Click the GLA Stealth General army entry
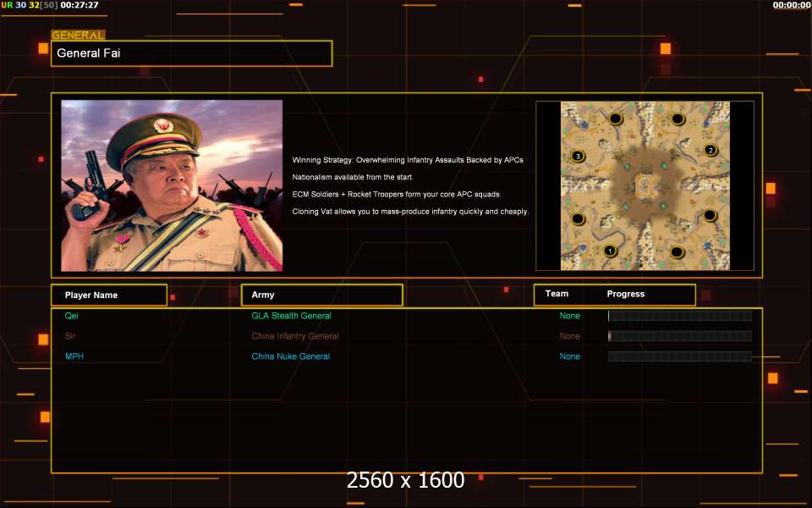 [291, 316]
